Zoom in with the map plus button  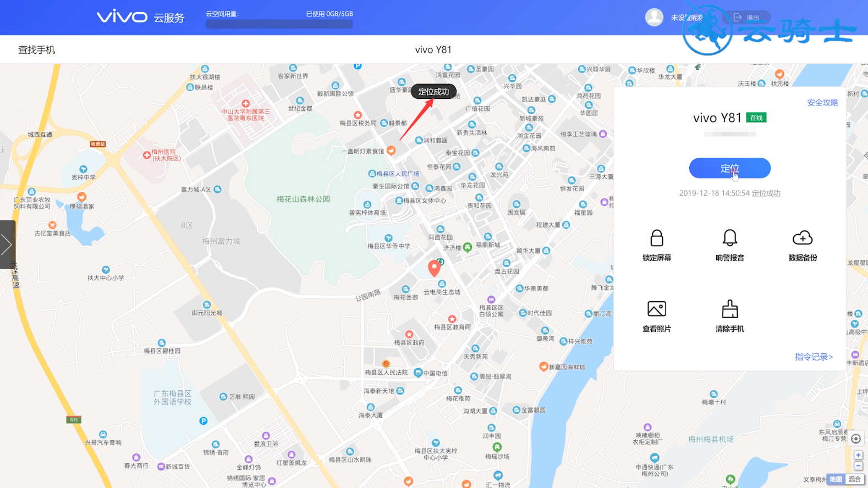858,455
